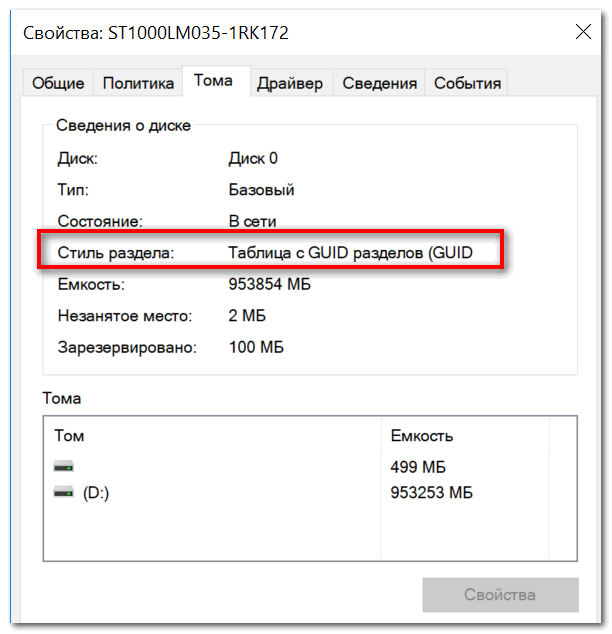Close the properties dialog window

coord(583,33)
